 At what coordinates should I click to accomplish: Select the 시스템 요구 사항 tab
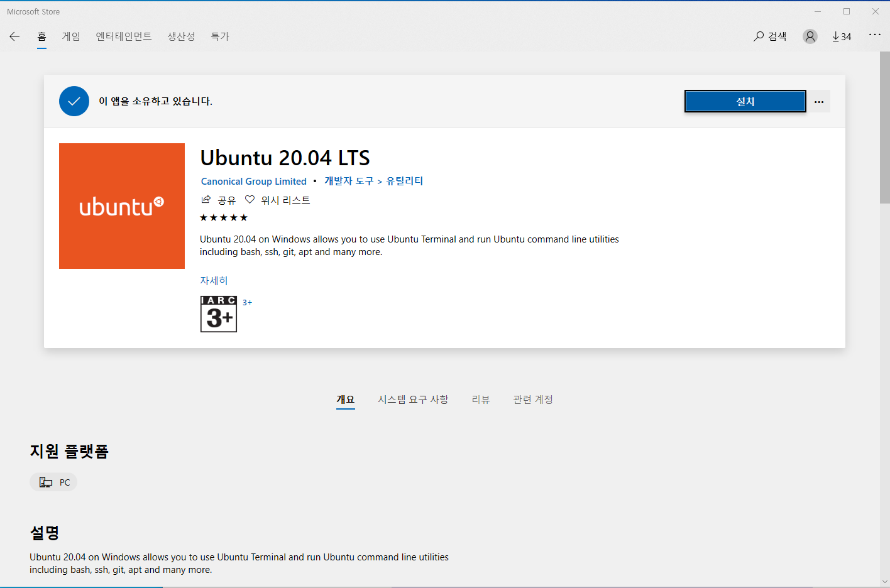[413, 400]
